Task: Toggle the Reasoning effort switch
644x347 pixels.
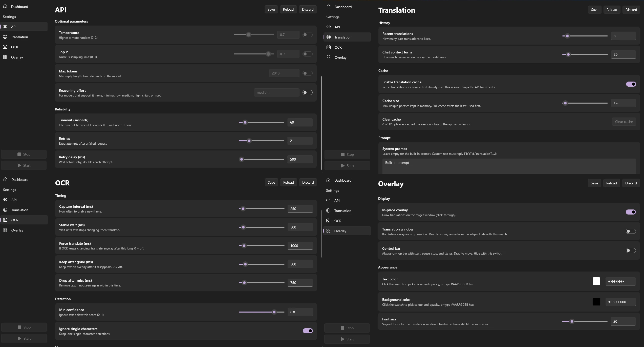Action: [x=308, y=92]
